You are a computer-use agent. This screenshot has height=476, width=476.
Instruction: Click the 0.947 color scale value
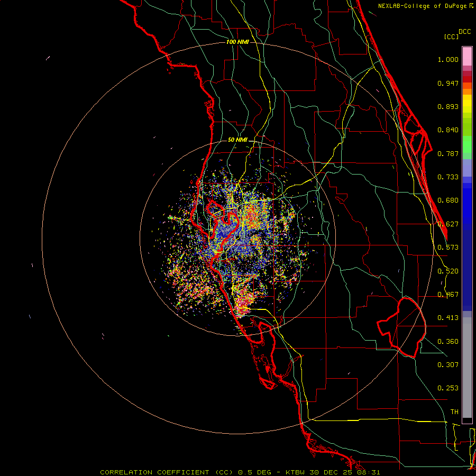(448, 83)
